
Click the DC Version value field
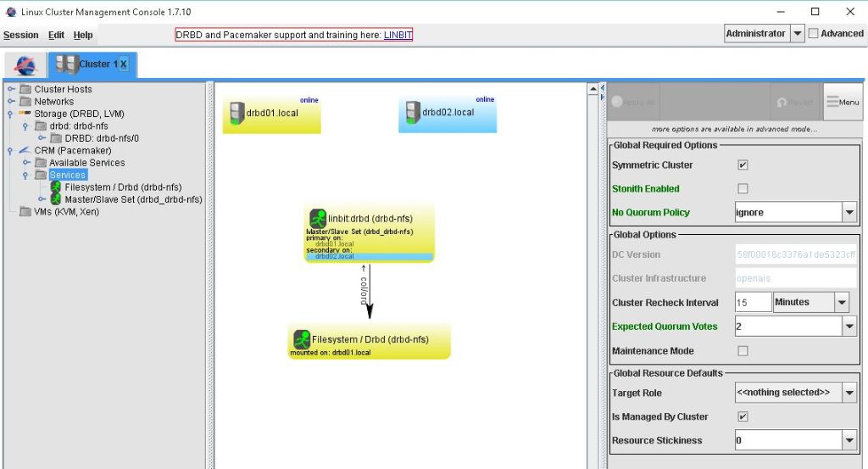click(796, 254)
